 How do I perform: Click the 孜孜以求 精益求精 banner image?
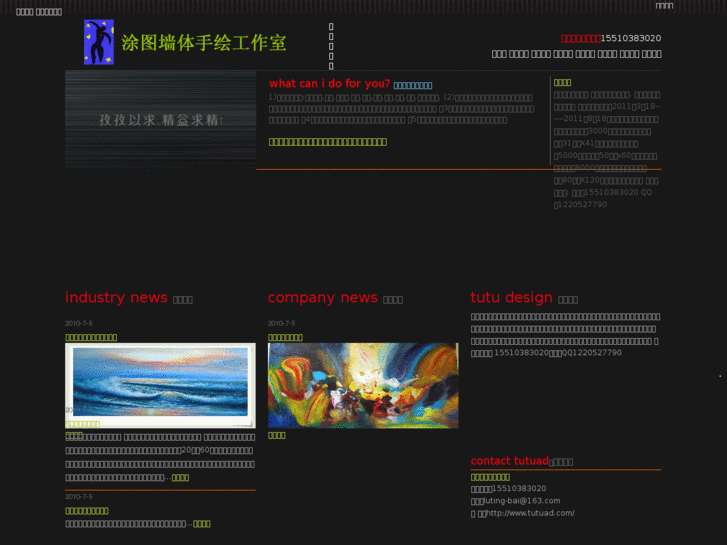pos(160,120)
